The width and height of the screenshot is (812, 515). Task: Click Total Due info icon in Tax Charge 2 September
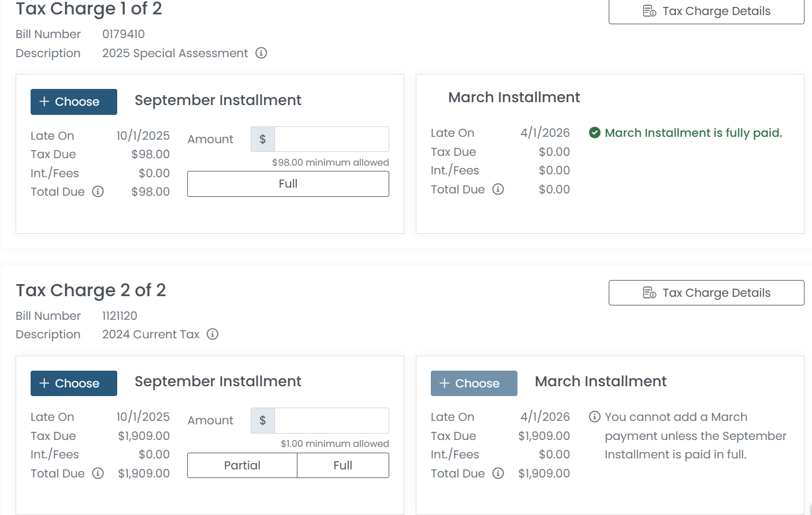point(98,473)
